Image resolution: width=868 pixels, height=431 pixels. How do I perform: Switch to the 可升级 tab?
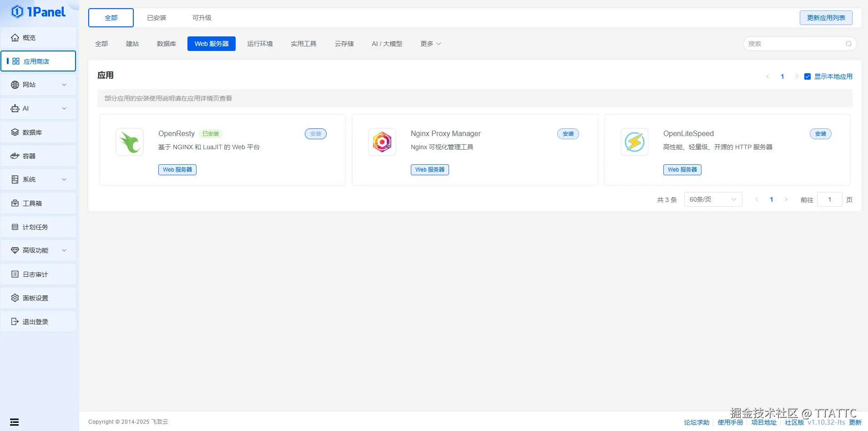(202, 18)
